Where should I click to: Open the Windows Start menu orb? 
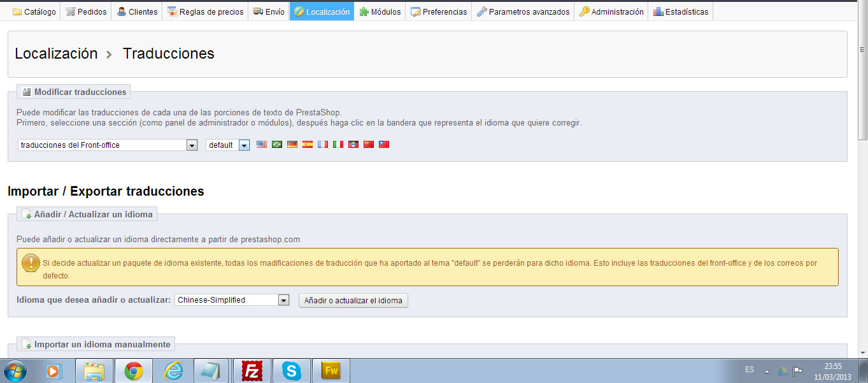point(15,370)
